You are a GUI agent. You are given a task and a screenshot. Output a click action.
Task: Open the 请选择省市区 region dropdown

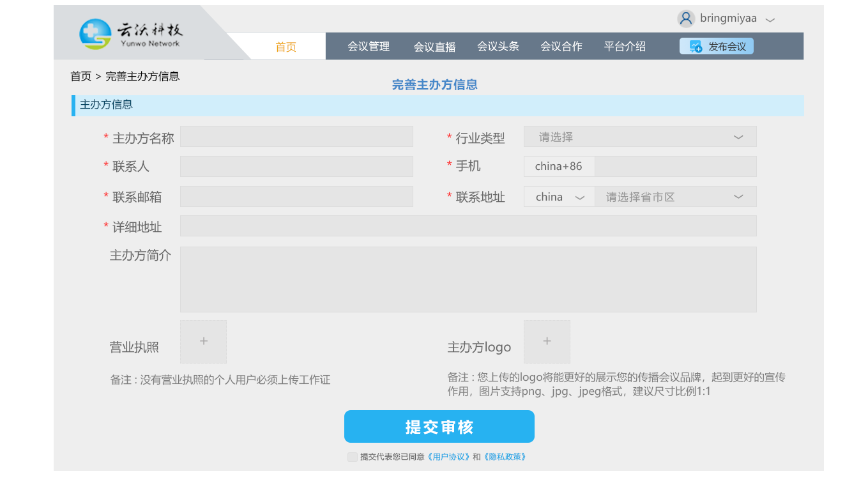pyautogui.click(x=675, y=197)
